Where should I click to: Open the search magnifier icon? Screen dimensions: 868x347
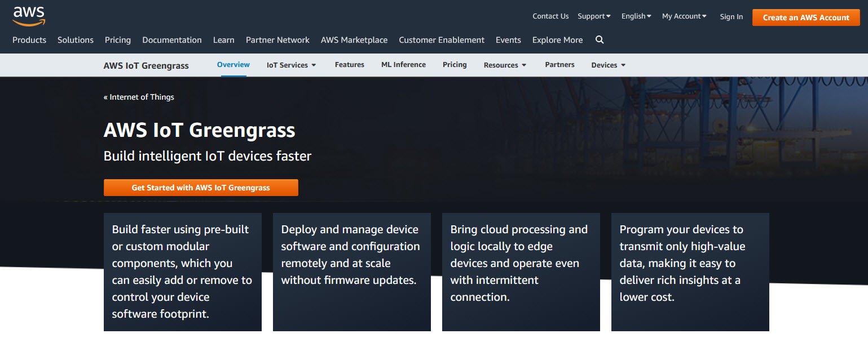pyautogui.click(x=600, y=40)
